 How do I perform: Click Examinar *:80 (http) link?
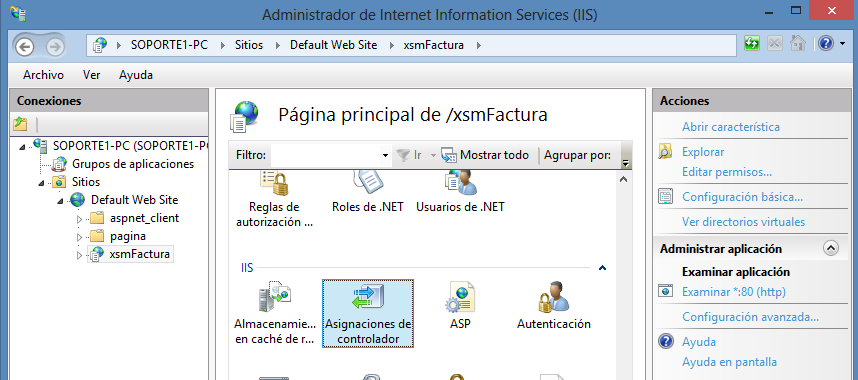(733, 292)
